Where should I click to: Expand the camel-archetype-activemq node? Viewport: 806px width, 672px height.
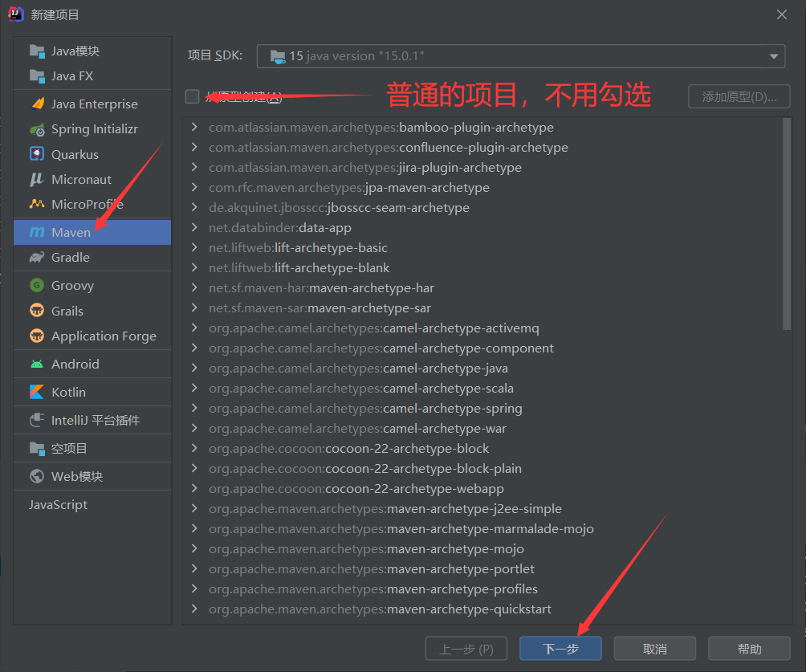click(x=194, y=328)
